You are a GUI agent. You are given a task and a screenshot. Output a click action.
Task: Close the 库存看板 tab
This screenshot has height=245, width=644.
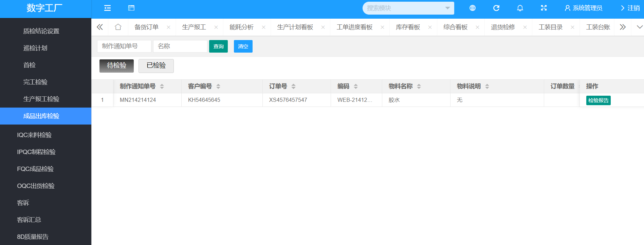pos(430,27)
